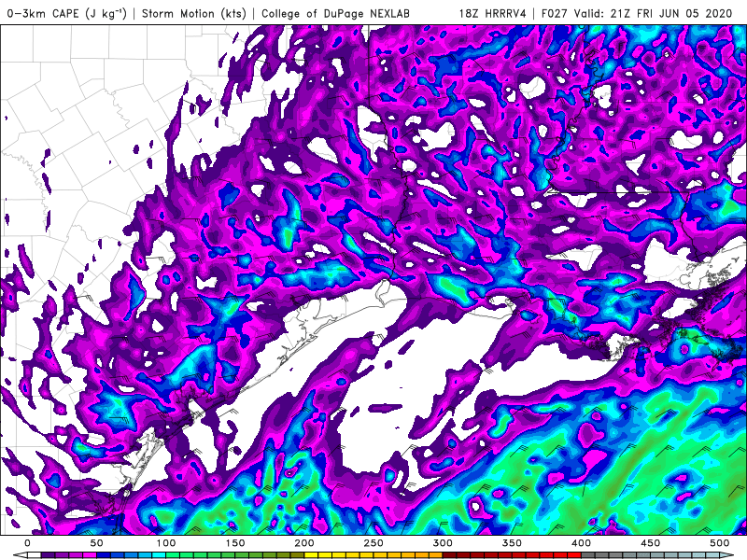Click the '400' label on the color scale
The image size is (747, 560).
[x=581, y=543]
